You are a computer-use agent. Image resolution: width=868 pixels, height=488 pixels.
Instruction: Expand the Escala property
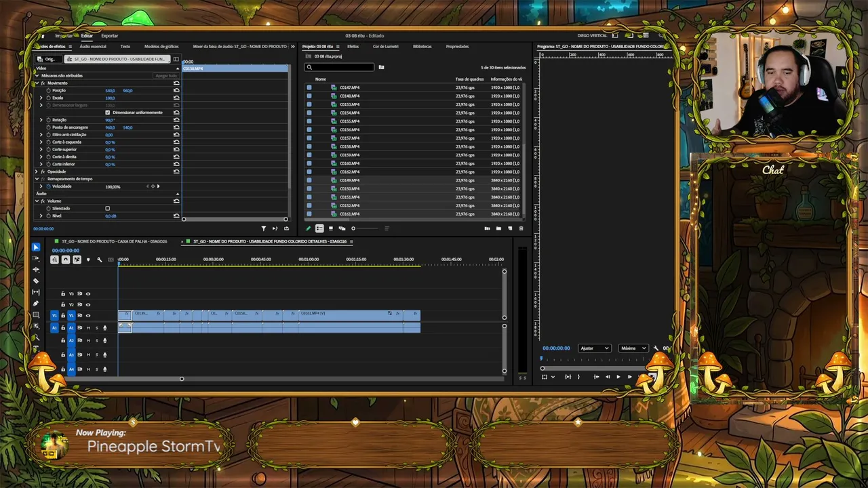pos(41,98)
